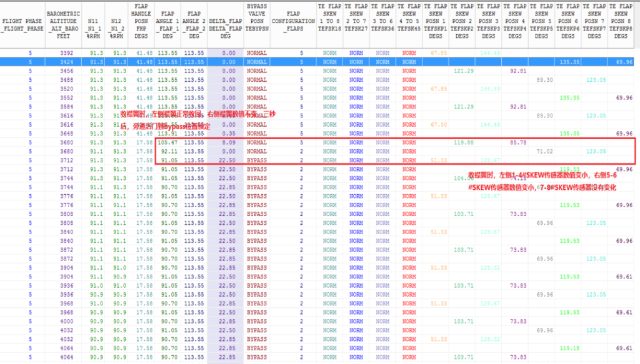Click the N11 %RPM column header
The height and width of the screenshot is (364, 640).
(x=96, y=24)
